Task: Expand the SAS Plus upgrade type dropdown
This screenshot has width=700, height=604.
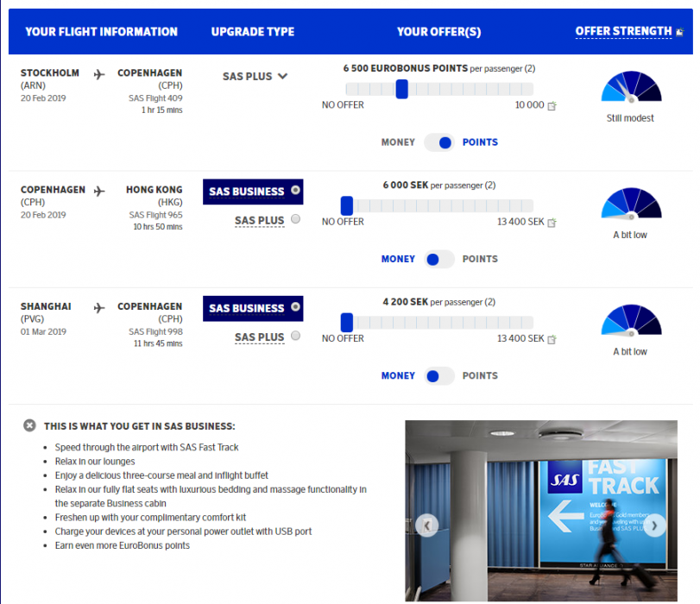Action: pos(255,77)
